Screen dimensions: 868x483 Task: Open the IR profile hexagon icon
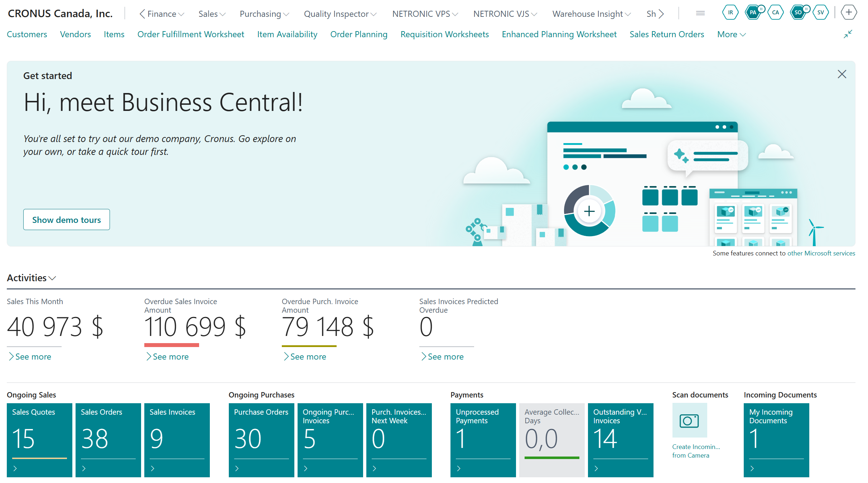click(730, 13)
